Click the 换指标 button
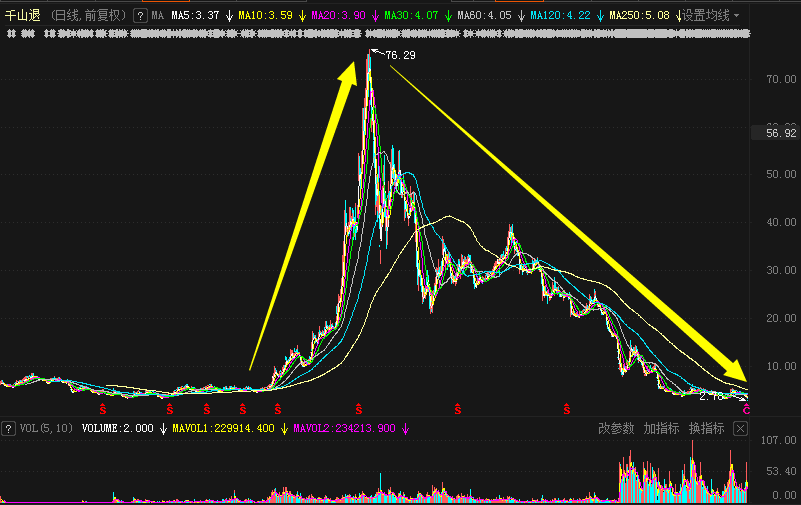Image resolution: width=801 pixels, height=505 pixels. tap(706, 428)
